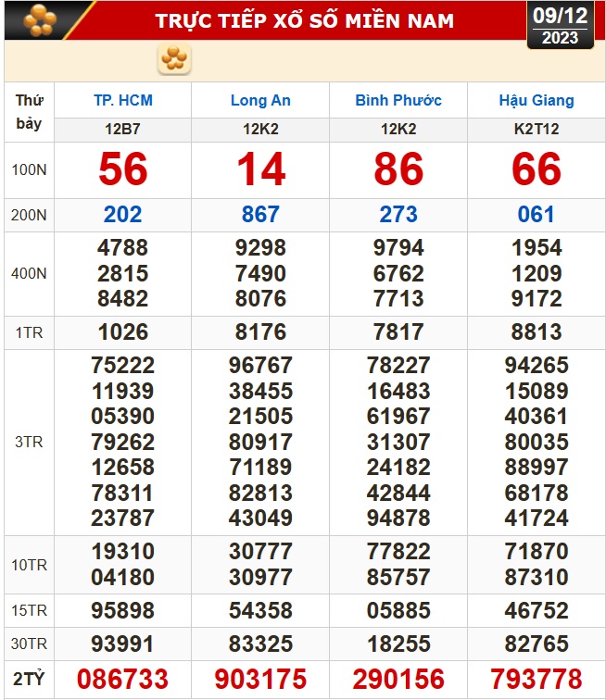The width and height of the screenshot is (606, 700).
Task: Click 15TR result 05885
Action: pyautogui.click(x=398, y=610)
